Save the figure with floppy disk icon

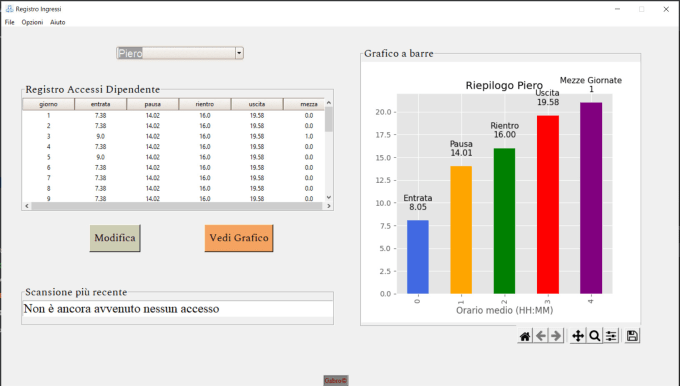point(632,336)
